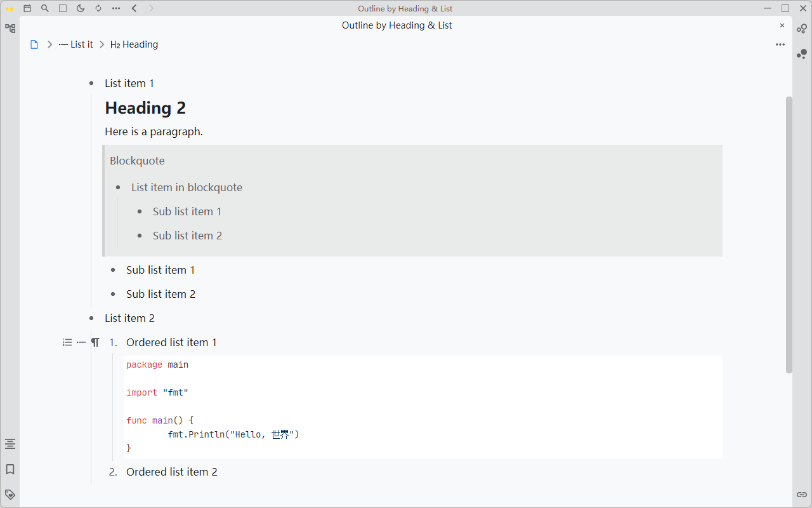Click the sync refresh icon

98,8
